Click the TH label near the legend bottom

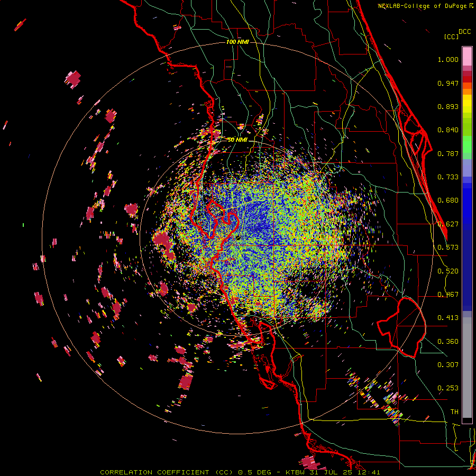click(x=454, y=412)
